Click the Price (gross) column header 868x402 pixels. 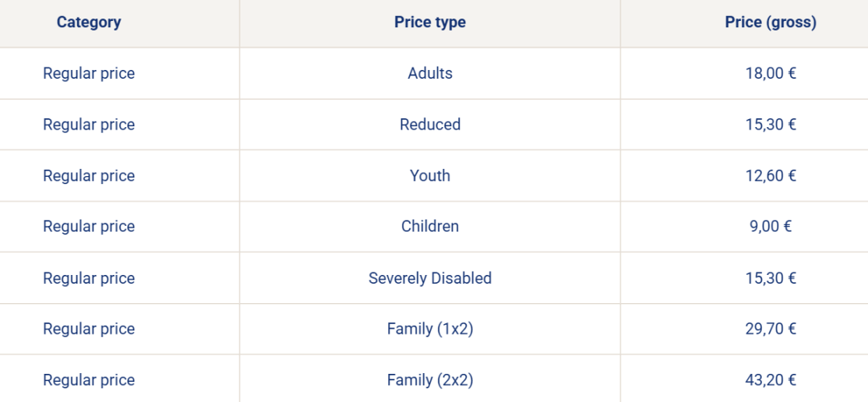tap(771, 23)
